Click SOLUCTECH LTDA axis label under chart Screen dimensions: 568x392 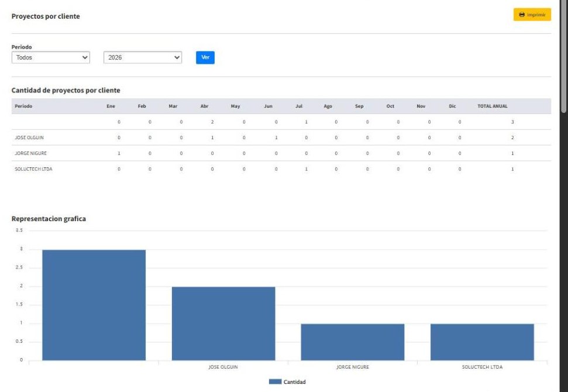click(482, 367)
